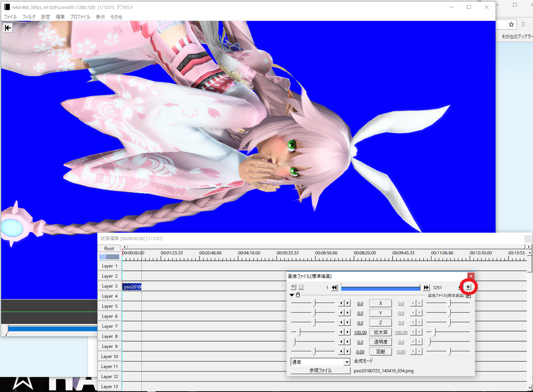Collapse the settings with the triangle expander
Viewport: 533px width, 392px height.
point(292,295)
